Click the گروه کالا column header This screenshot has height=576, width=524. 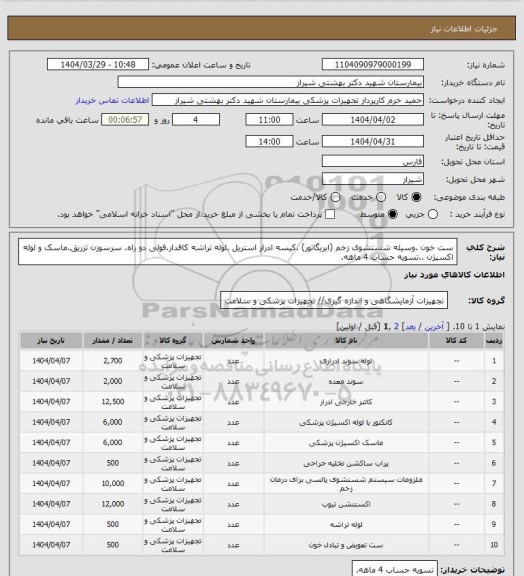(173, 341)
